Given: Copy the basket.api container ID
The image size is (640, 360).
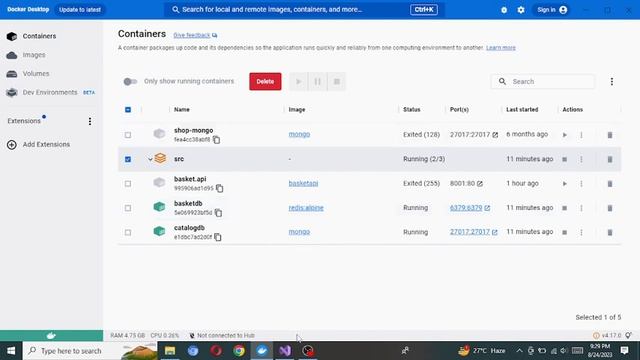Looking at the screenshot, I should pos(220,189).
